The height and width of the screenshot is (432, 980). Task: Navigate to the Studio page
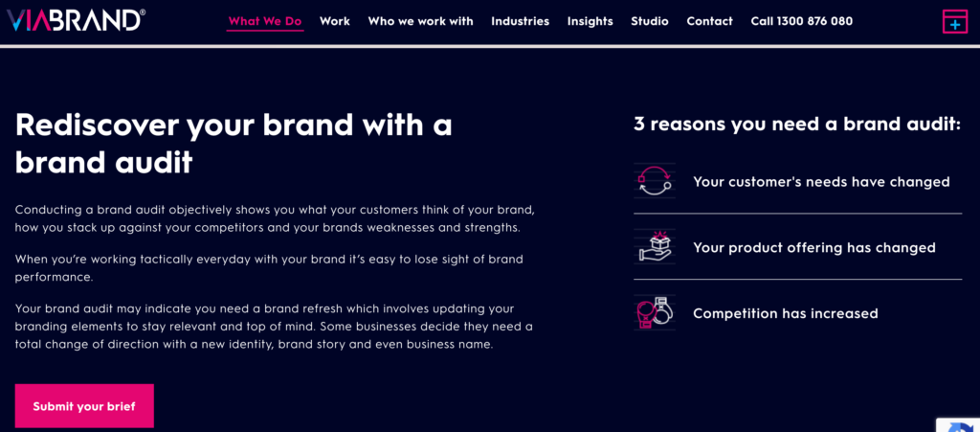point(650,21)
